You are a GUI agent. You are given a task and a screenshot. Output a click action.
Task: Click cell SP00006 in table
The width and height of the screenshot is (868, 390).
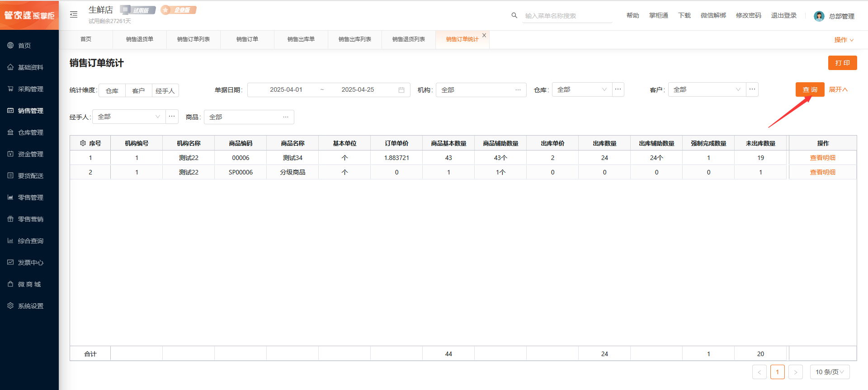tap(241, 172)
